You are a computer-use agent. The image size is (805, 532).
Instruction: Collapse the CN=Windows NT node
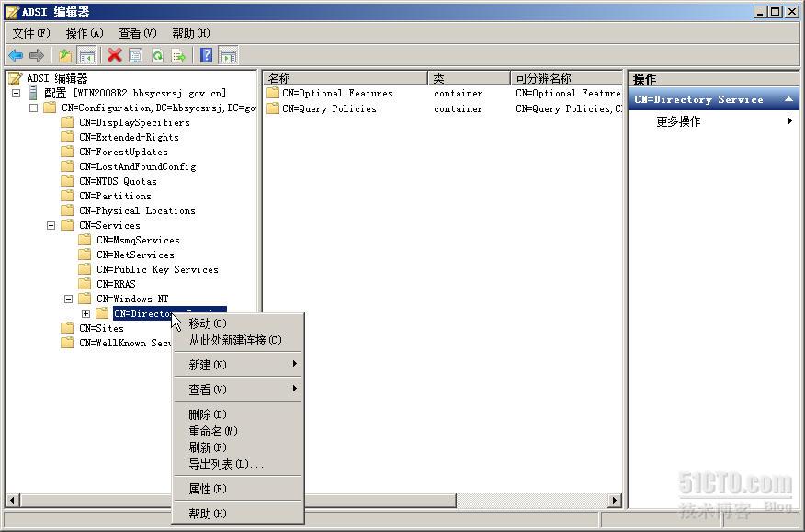[x=68, y=299]
